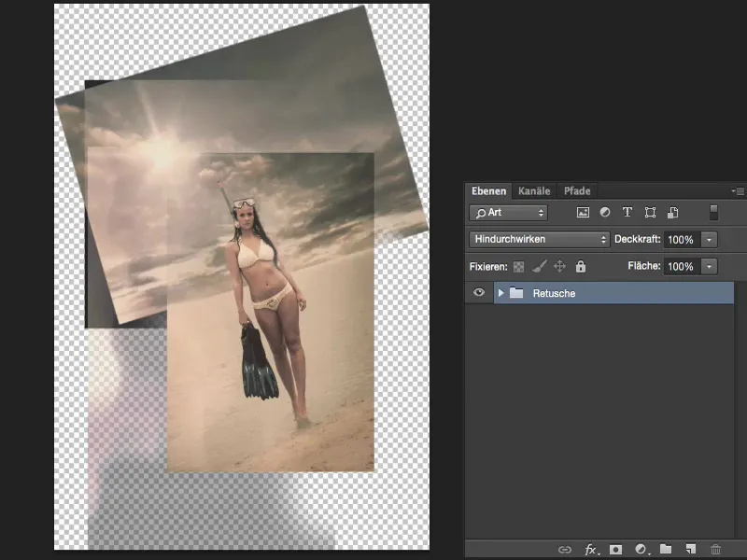Create a new group folder icon
Screen dimensions: 747x560
[666, 549]
